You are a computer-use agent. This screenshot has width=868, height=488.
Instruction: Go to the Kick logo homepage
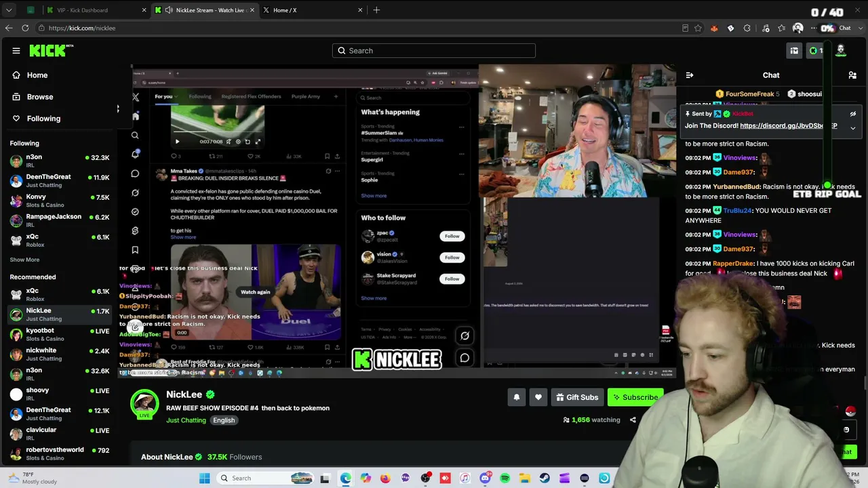point(51,51)
